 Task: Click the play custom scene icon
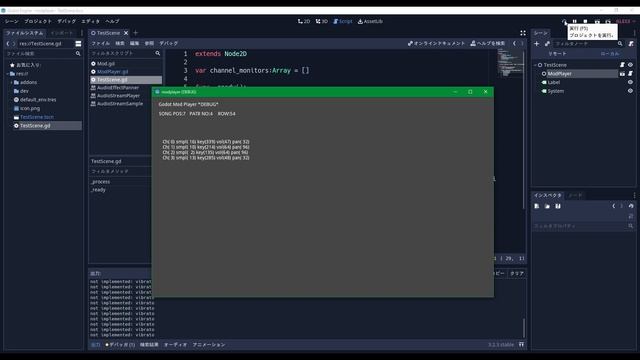[608, 22]
